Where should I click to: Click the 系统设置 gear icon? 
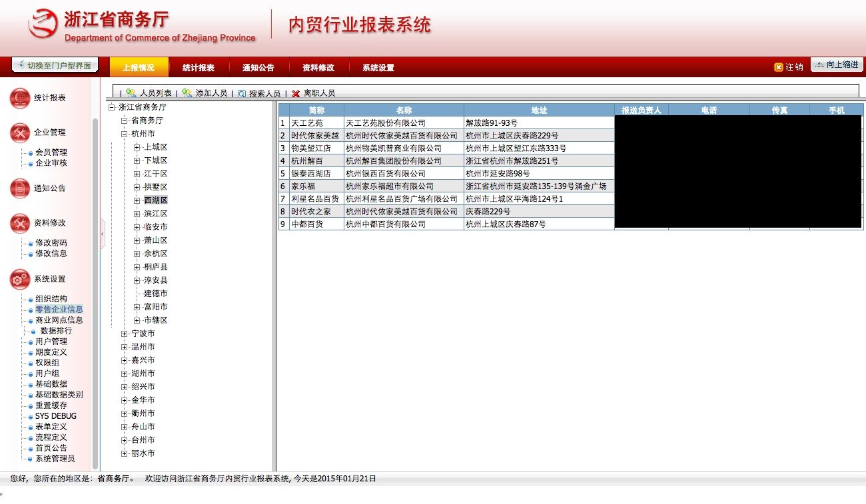(19, 280)
